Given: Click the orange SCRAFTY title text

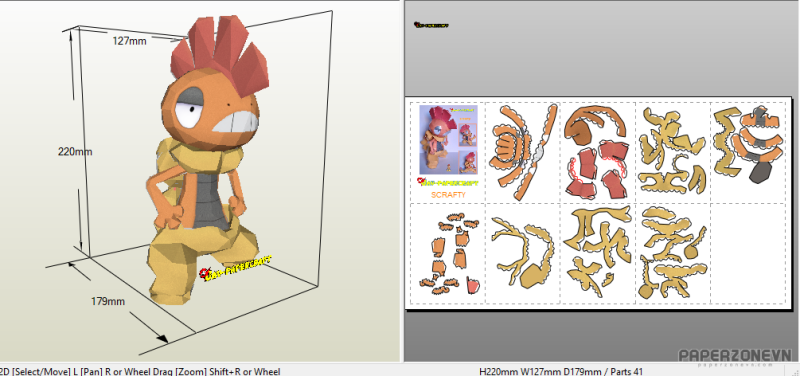Looking at the screenshot, I should (448, 195).
